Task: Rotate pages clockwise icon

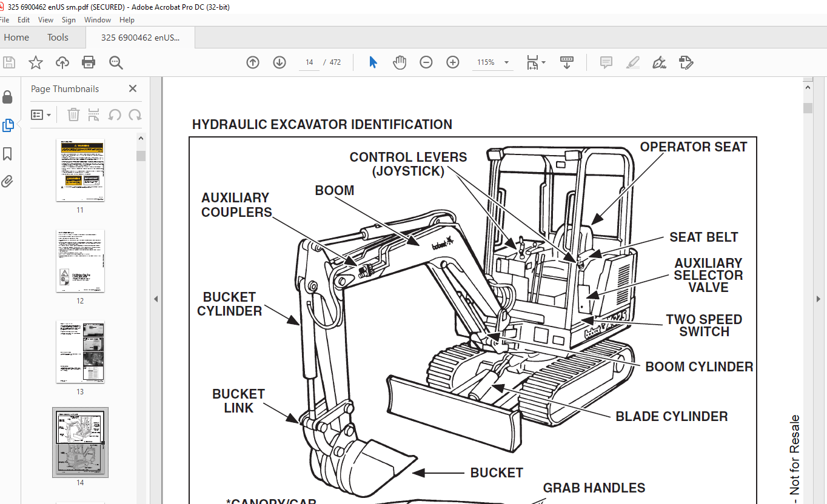Action: click(x=135, y=114)
